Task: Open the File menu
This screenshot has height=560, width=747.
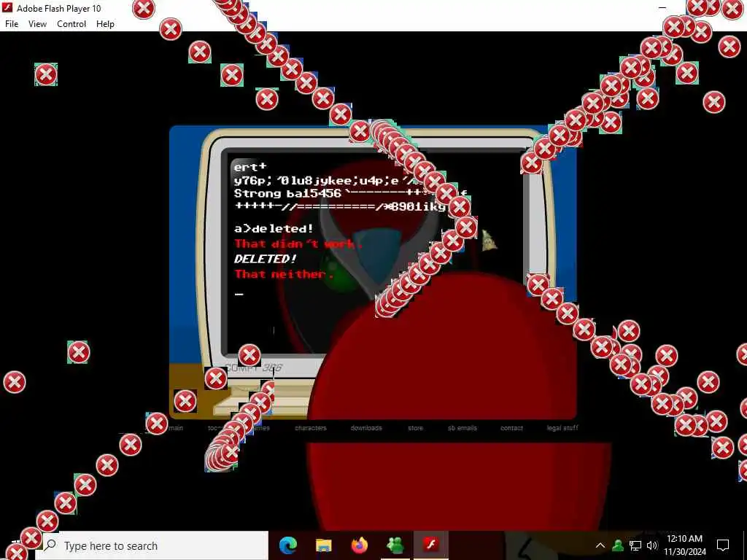Action: (x=12, y=24)
